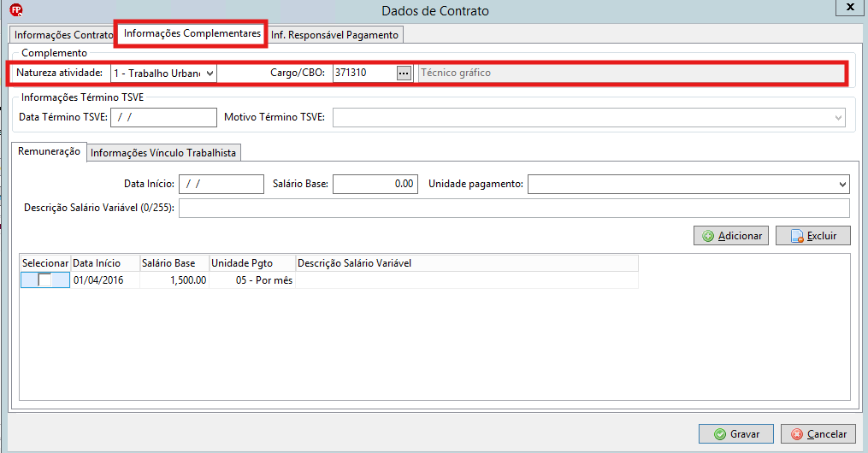
Task: Click the Selecionar column header
Action: [x=45, y=263]
